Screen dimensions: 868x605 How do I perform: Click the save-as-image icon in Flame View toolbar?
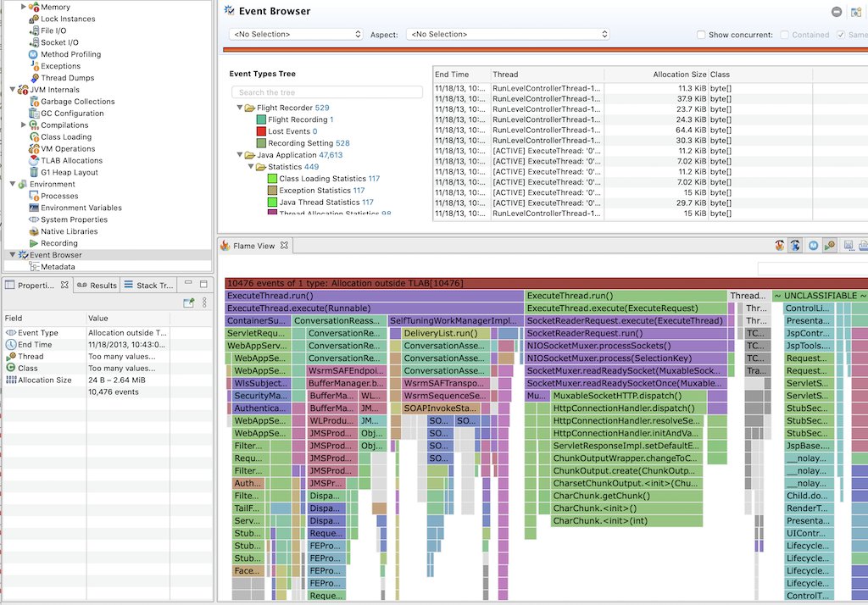(x=849, y=246)
